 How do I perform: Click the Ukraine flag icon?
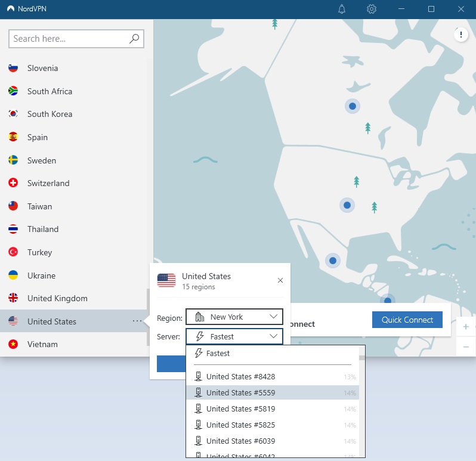point(13,275)
